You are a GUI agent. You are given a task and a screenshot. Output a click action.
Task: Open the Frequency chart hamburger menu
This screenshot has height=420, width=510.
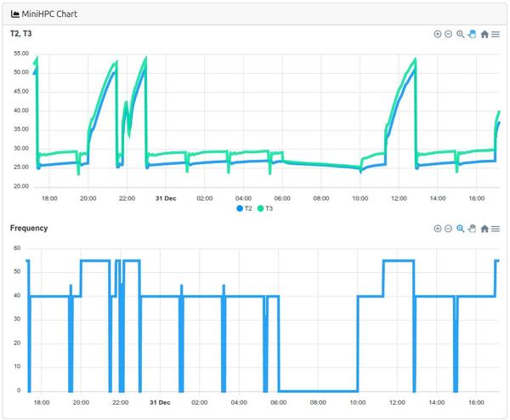496,229
